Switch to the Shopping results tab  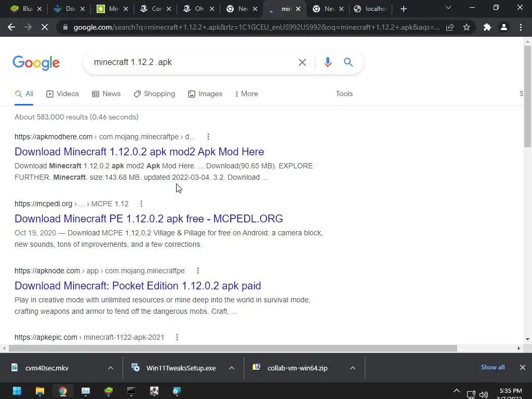[154, 94]
